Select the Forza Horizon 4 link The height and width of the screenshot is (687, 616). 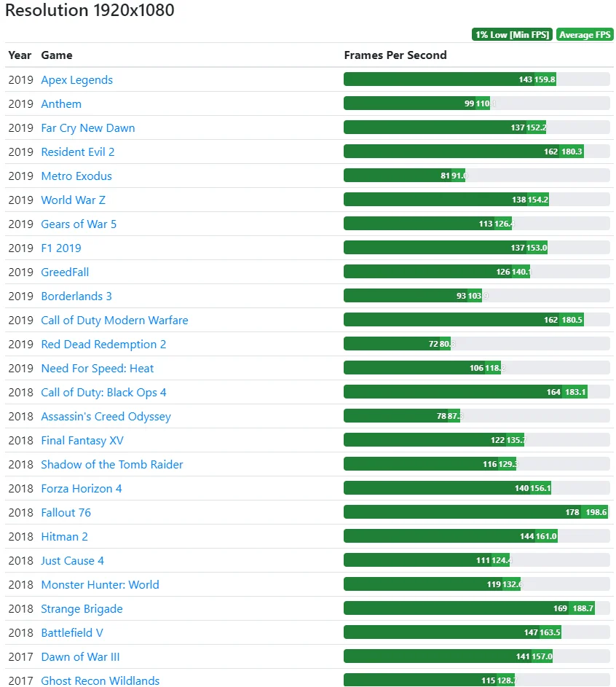pos(82,489)
